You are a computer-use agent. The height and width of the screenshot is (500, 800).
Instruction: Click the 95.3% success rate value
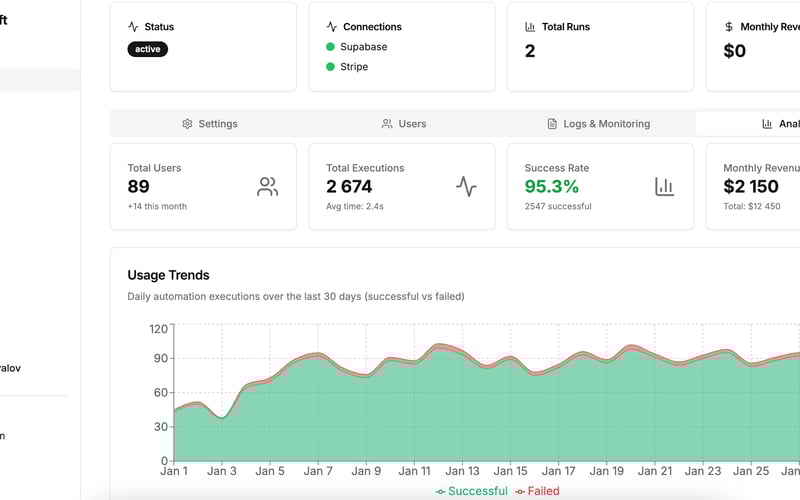pyautogui.click(x=552, y=186)
